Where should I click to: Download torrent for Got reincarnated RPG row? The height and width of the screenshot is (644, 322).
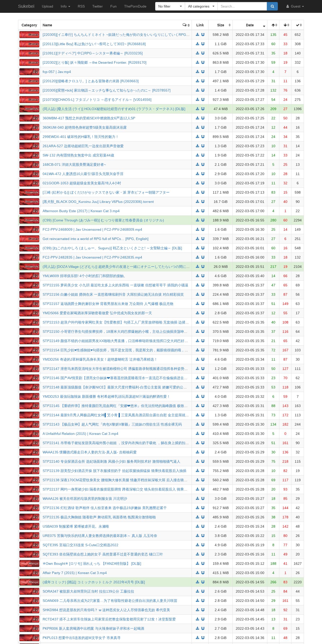click(x=198, y=239)
